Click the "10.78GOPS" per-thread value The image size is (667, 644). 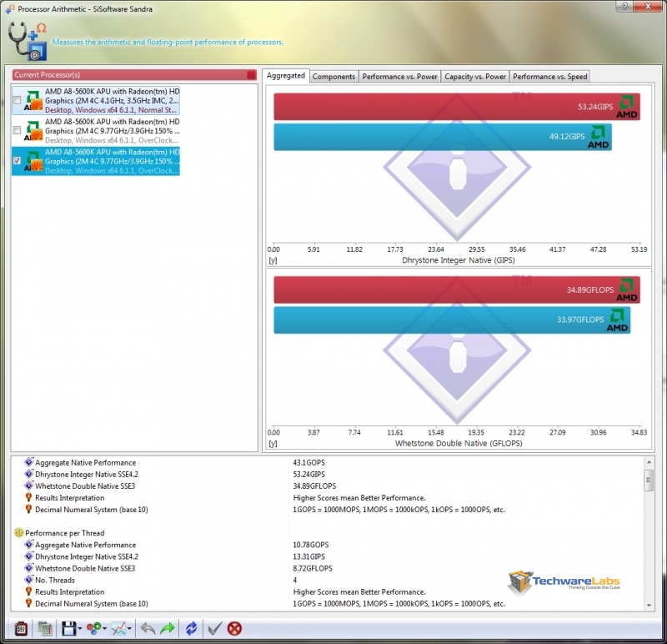311,545
